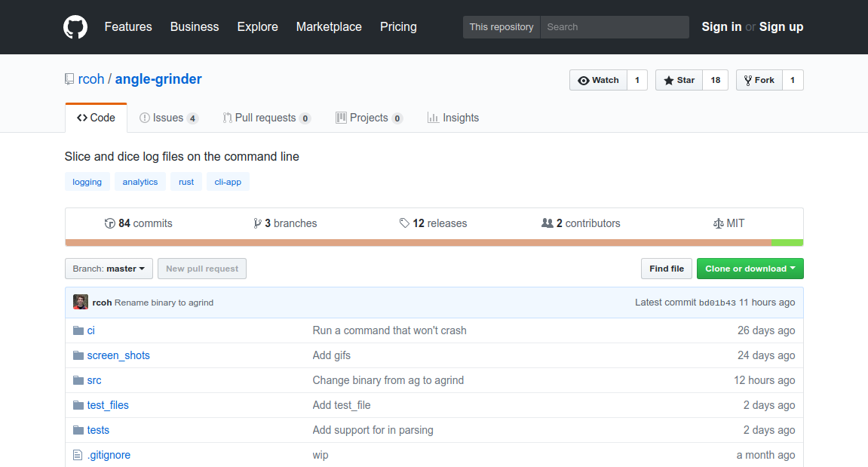Open commit 'Run a command that won't crash'
The image size is (868, 467).
pos(390,330)
